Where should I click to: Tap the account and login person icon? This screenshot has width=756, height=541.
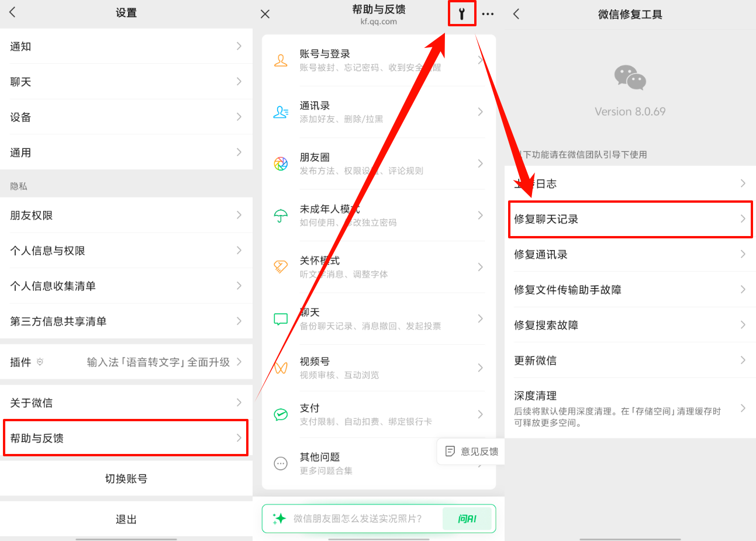[x=281, y=60]
